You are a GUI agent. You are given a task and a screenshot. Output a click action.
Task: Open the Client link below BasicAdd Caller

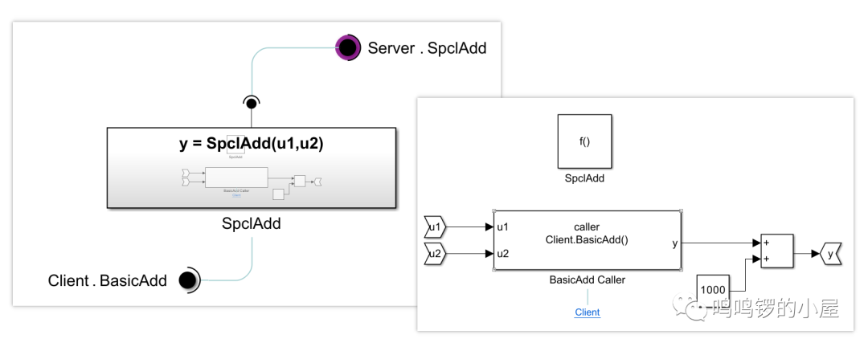(587, 312)
